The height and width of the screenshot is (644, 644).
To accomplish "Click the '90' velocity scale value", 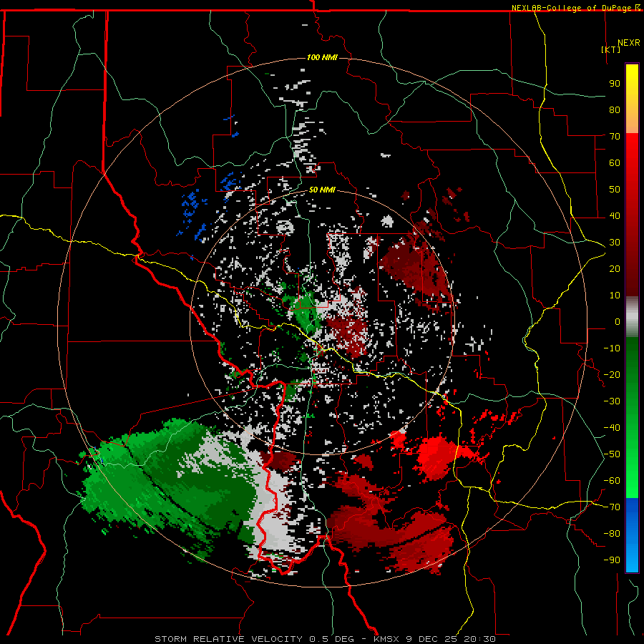I will coord(615,84).
